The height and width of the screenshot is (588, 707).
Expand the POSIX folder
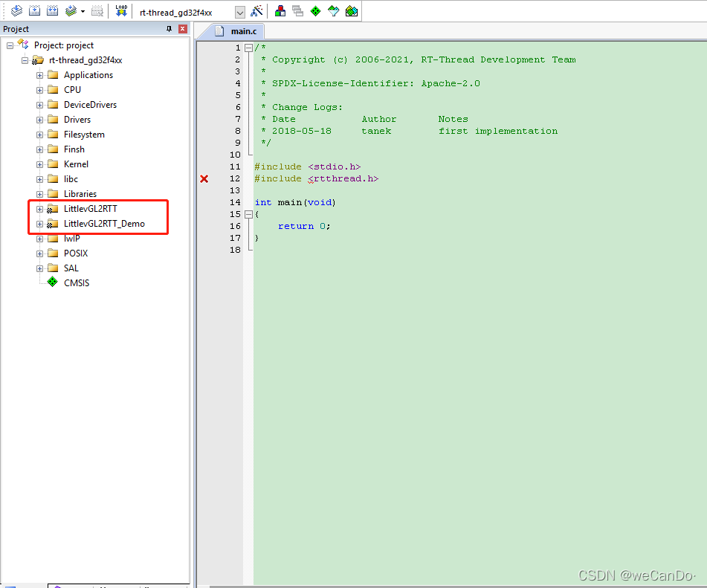[39, 254]
